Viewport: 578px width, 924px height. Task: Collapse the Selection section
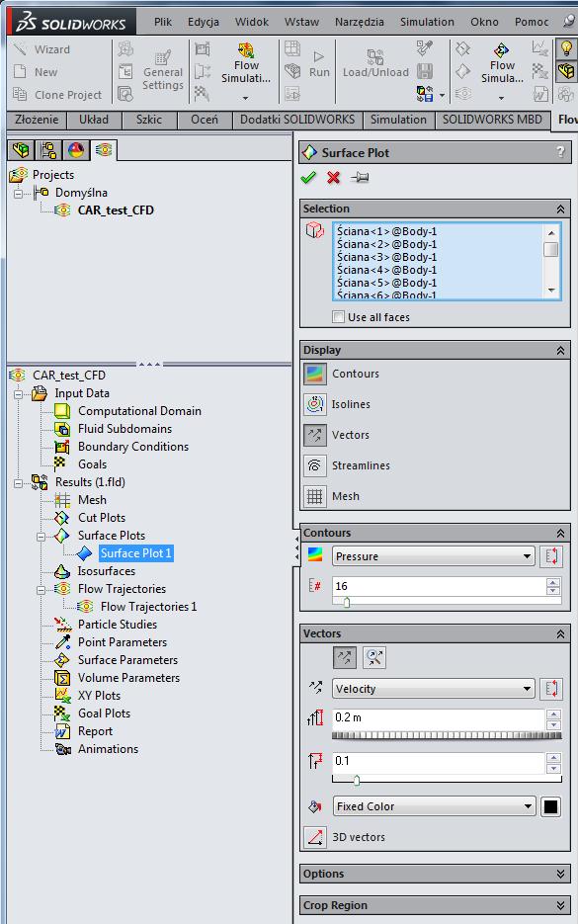560,209
